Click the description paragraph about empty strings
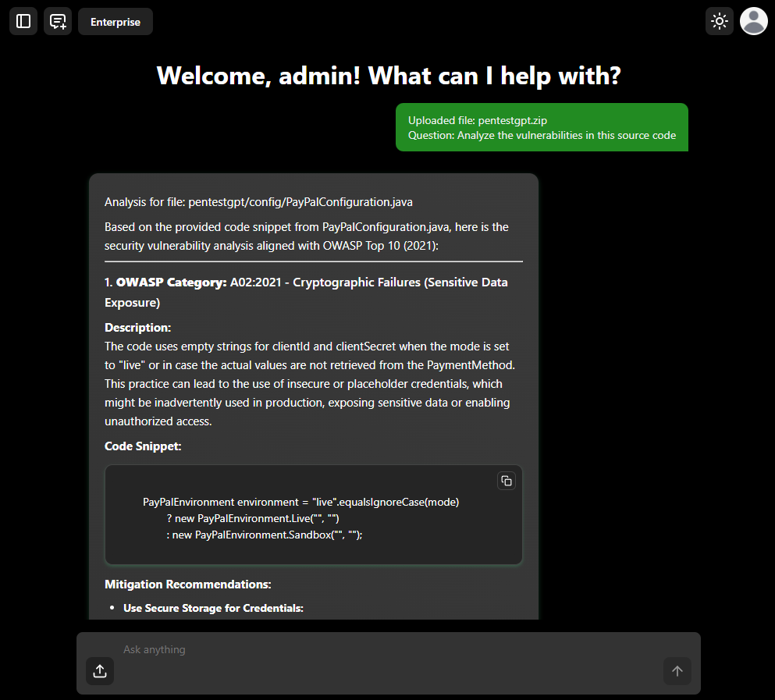Viewport: 775px width, 700px height. (307, 383)
